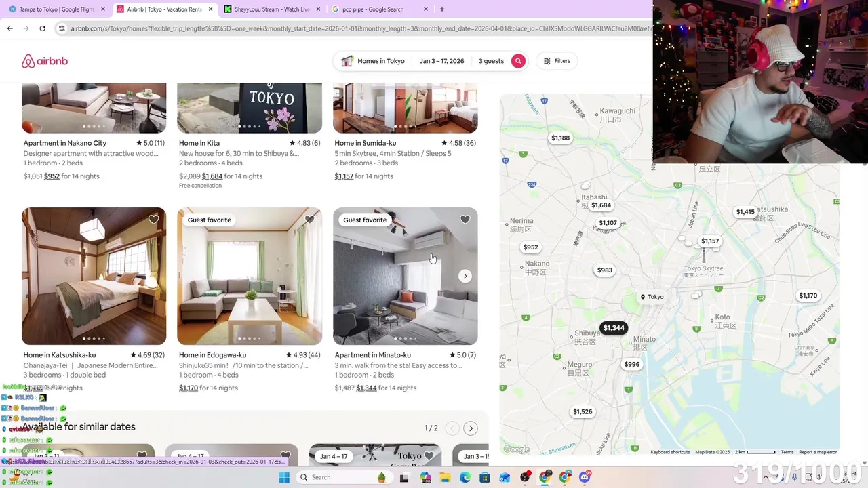Image resolution: width=868 pixels, height=488 pixels.
Task: Heart the Home in Edogawa-ku listing
Action: coord(309,220)
